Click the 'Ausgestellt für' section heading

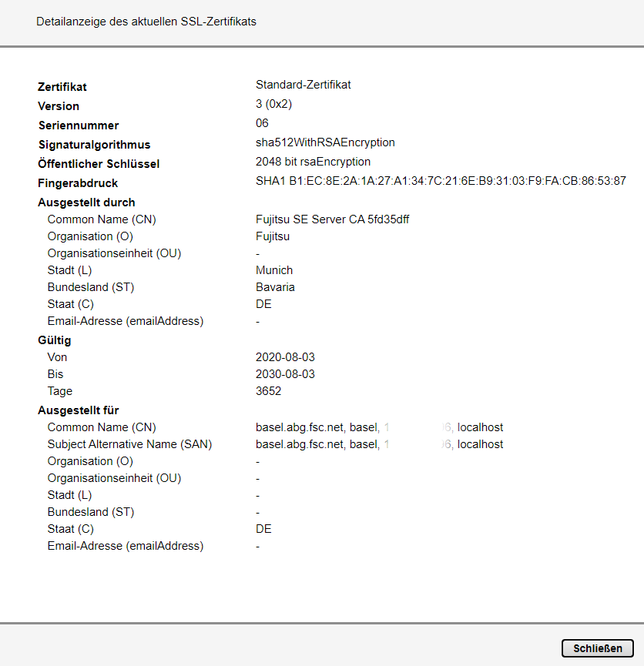point(78,410)
